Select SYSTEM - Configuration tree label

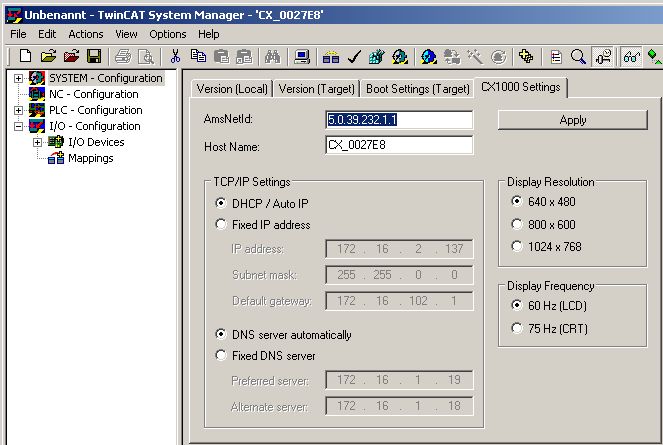point(106,78)
